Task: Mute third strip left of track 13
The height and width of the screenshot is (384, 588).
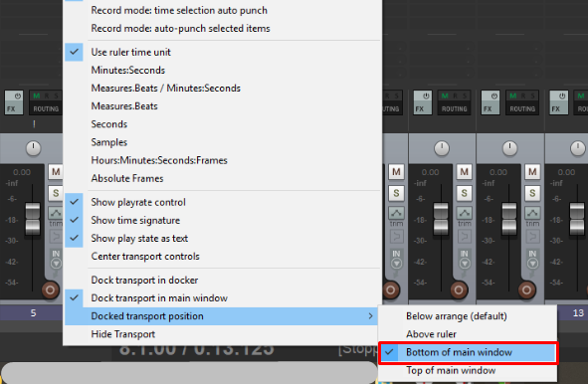Action: click(x=396, y=172)
